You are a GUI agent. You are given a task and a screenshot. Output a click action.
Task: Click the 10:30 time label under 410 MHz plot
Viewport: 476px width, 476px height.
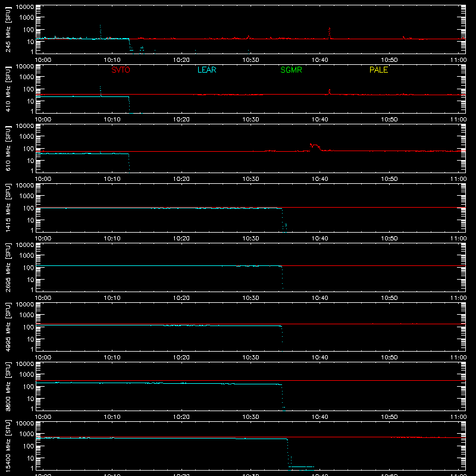point(250,120)
